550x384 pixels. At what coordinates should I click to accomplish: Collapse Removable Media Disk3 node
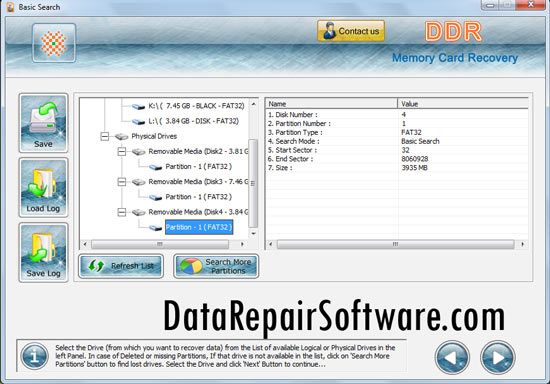[122, 182]
